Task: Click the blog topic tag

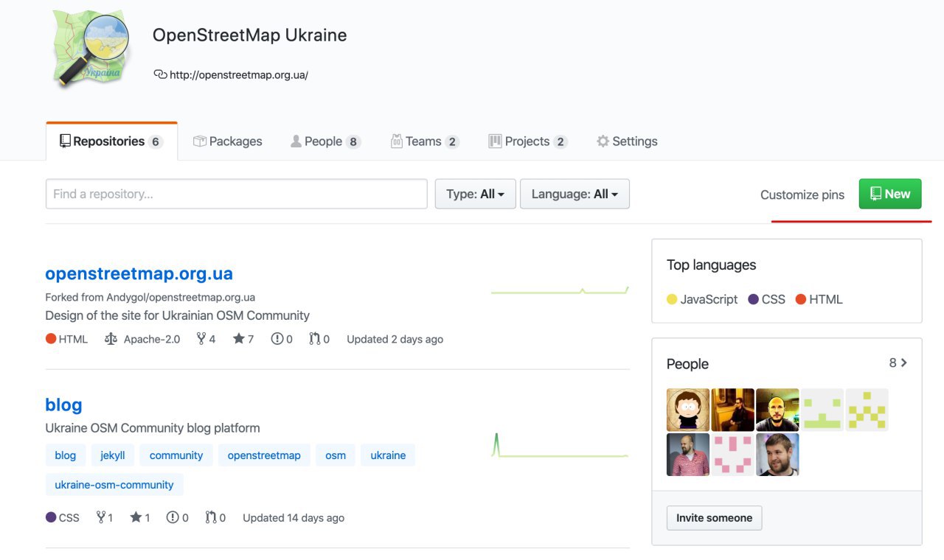Action: point(66,455)
